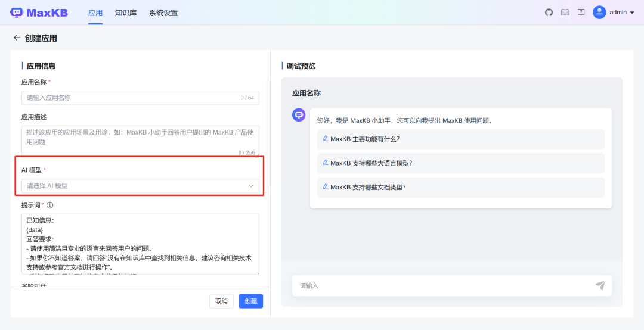
Task: Click the 应用名称 heading in preview panel
Action: point(306,93)
